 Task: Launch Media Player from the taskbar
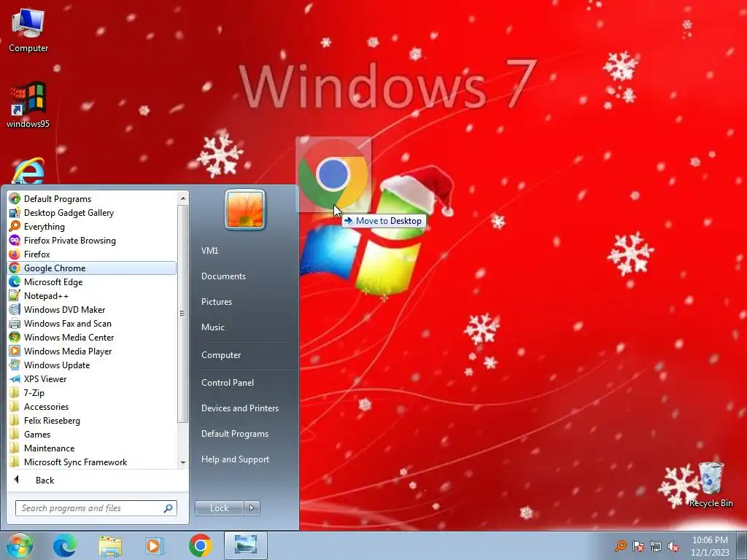tap(154, 545)
